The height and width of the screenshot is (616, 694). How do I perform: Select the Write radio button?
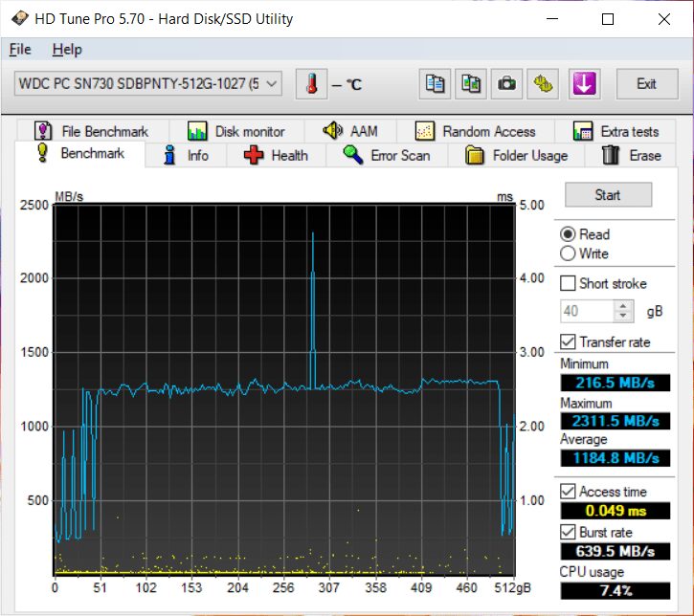click(x=569, y=253)
